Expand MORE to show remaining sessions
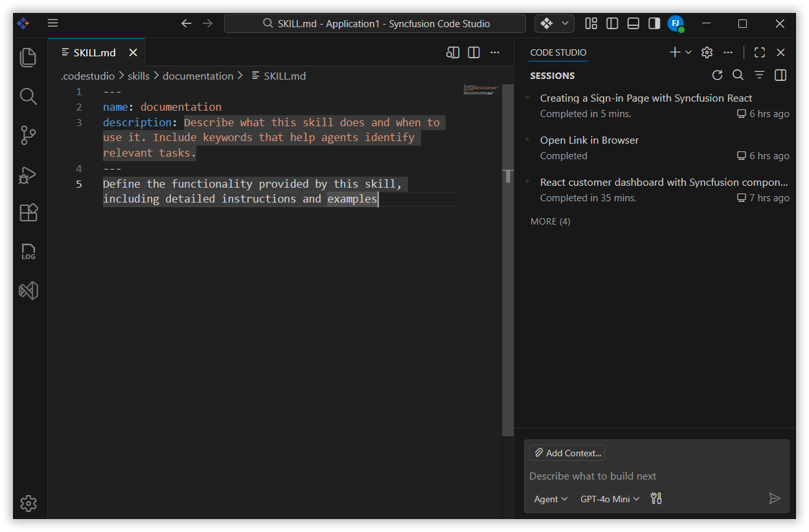This screenshot has height=532, width=809. [x=550, y=221]
